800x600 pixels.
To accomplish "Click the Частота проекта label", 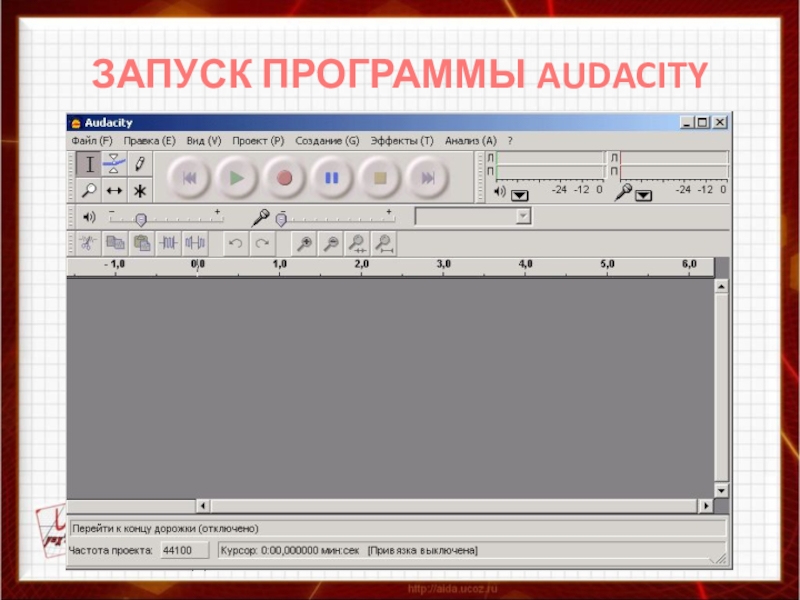I will [x=110, y=551].
